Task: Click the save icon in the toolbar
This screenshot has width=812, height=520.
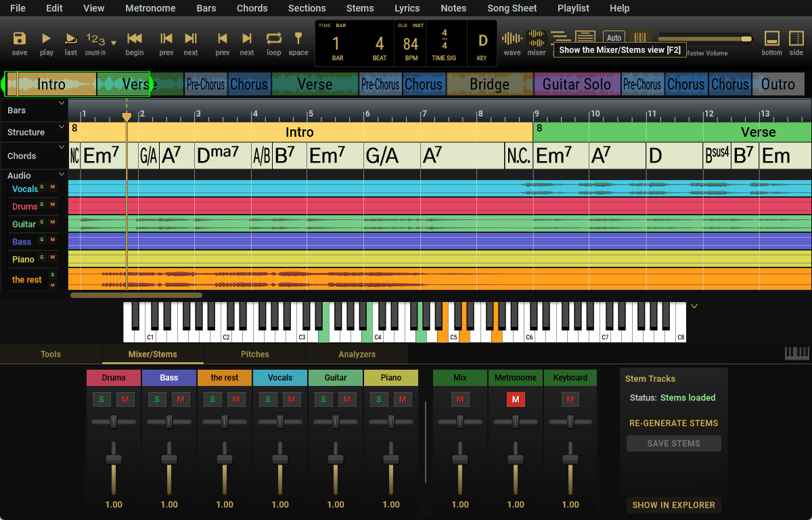Action: (20, 39)
